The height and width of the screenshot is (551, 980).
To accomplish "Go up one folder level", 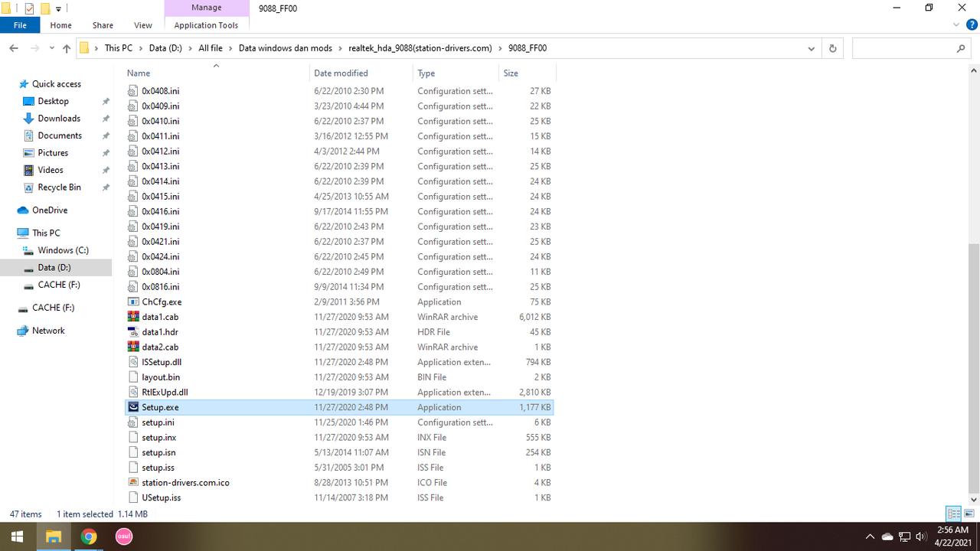I will point(67,48).
